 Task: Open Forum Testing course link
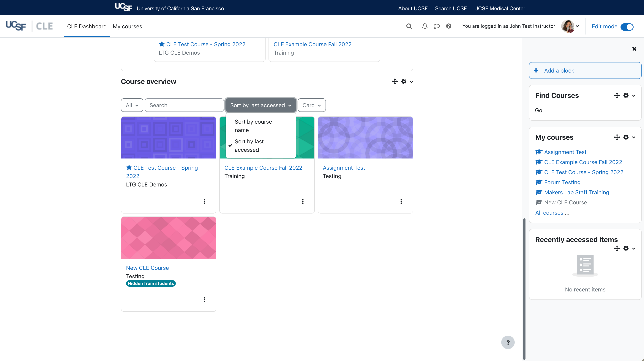pos(562,182)
